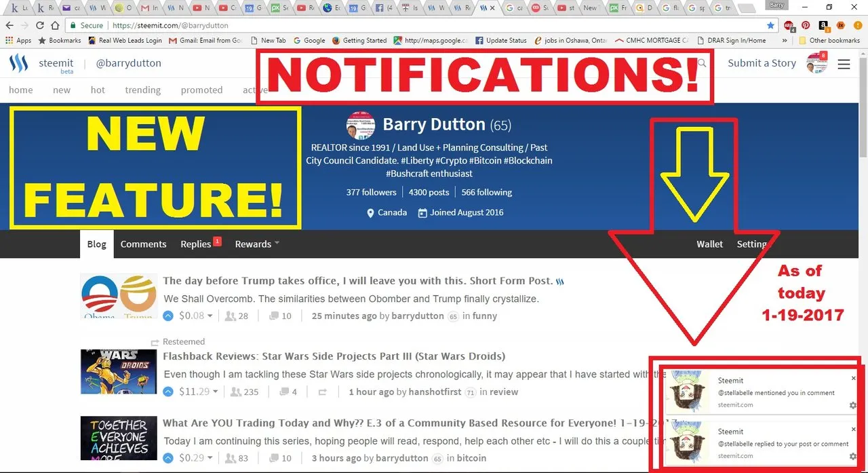Click the Star Wars Droids thumbnail
Image resolution: width=868 pixels, height=473 pixels.
119,372
